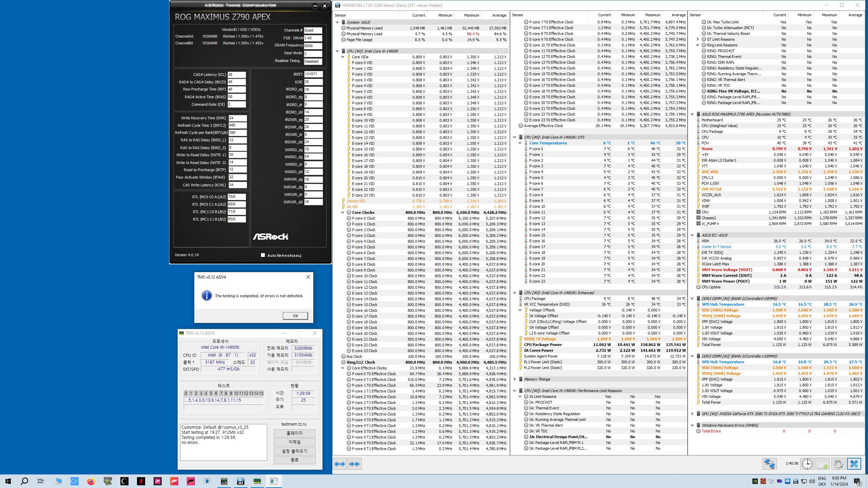Expand HWiNFO sensor columns with left-right arrows icon
868x488 pixels.
(340, 464)
